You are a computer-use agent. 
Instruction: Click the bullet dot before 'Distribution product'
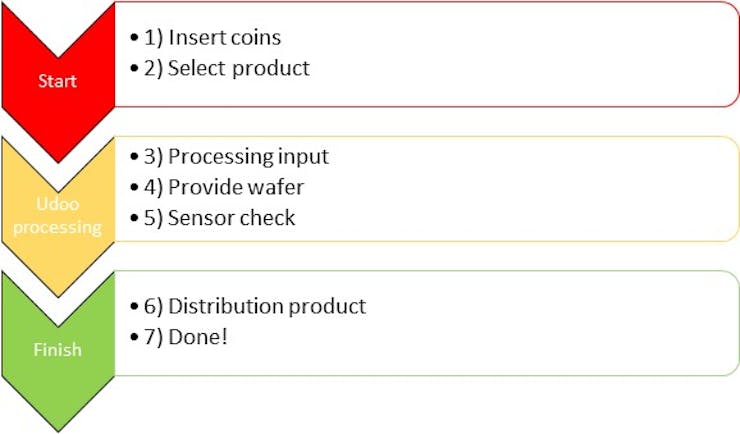pos(135,306)
